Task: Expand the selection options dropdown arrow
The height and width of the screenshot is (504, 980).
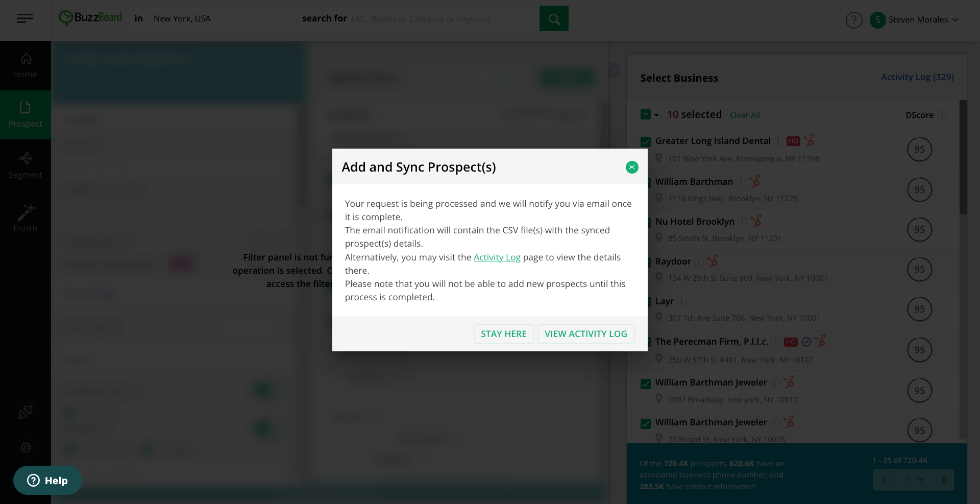Action: point(656,115)
